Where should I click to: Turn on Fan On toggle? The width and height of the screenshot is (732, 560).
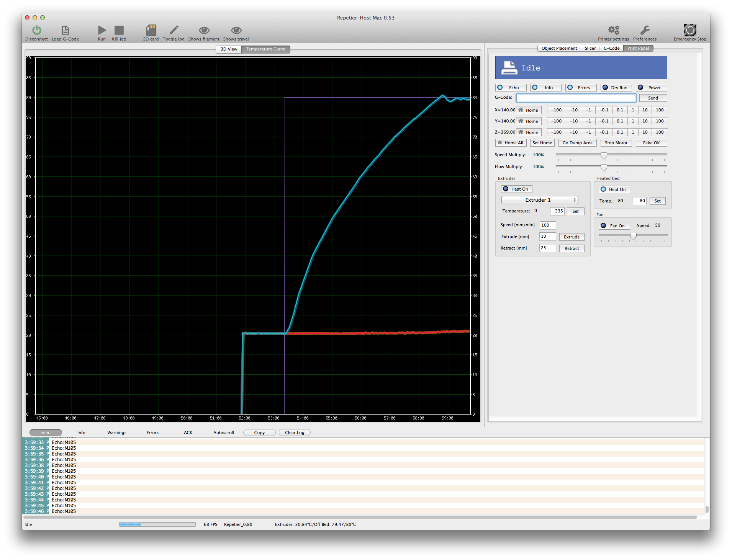pos(614,226)
